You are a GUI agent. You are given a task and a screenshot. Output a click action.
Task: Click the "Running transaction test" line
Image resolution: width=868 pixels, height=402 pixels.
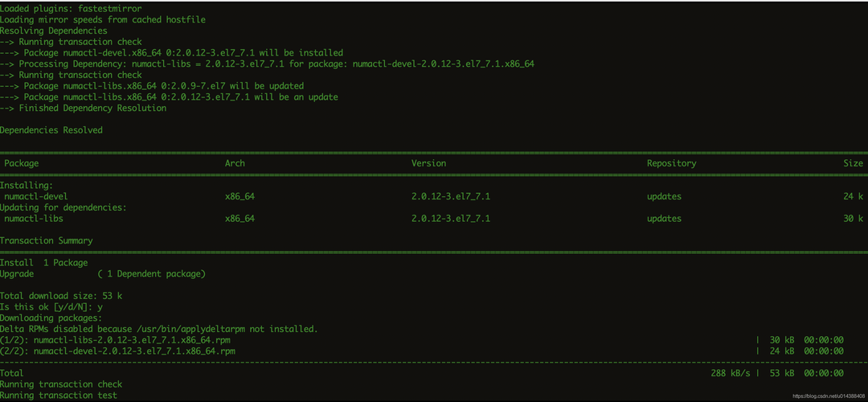tap(59, 396)
